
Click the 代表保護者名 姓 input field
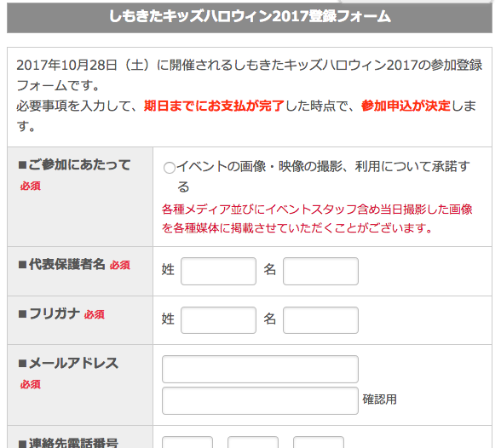(x=218, y=271)
